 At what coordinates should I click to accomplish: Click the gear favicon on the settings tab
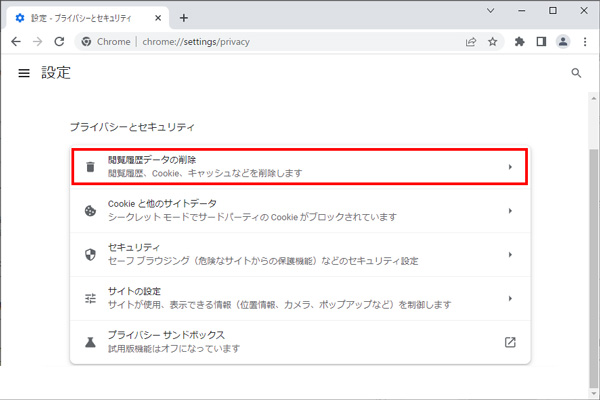(x=20, y=18)
